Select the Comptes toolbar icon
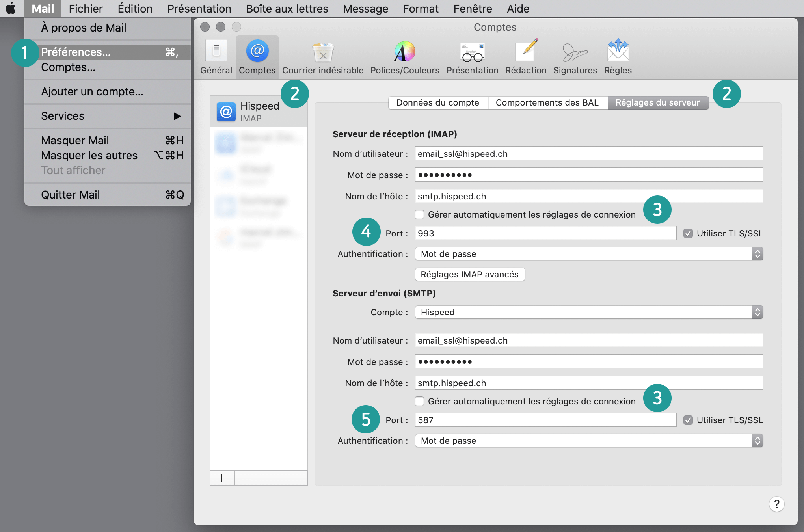This screenshot has height=532, width=804. 257,57
